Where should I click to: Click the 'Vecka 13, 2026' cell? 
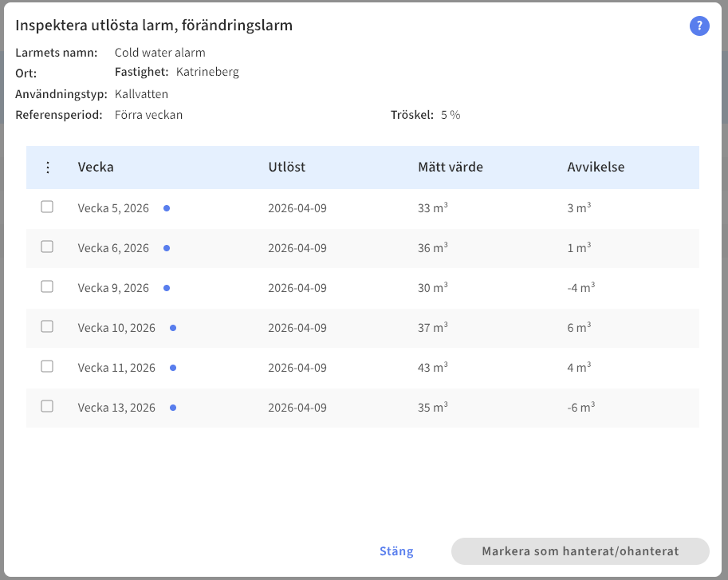116,408
